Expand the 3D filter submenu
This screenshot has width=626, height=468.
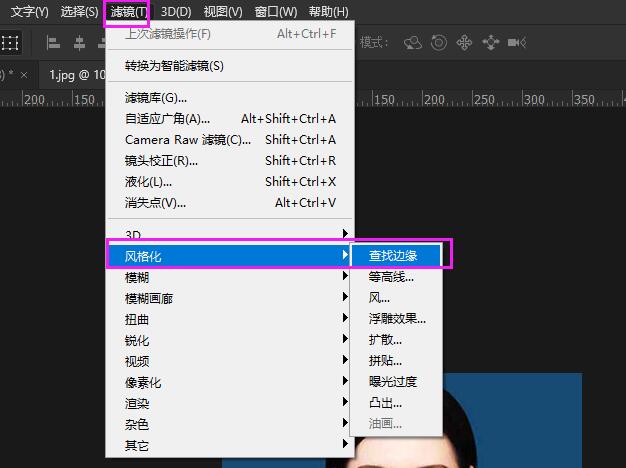(x=230, y=234)
